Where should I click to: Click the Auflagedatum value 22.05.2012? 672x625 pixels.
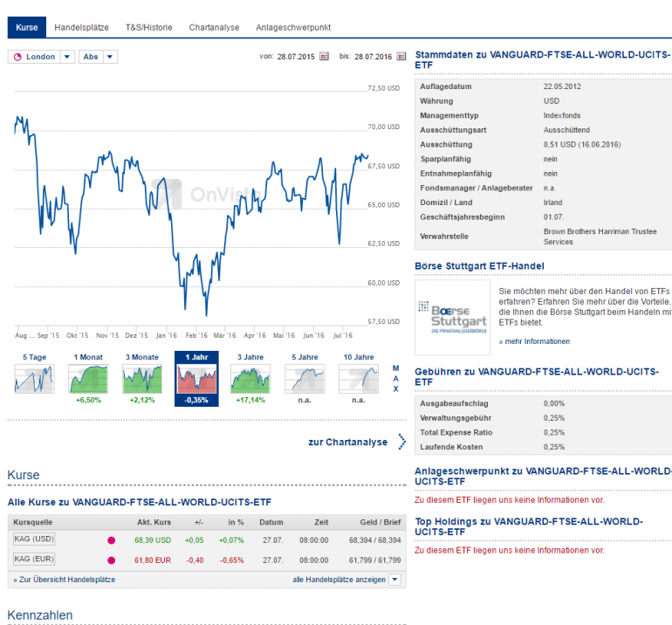[x=562, y=86]
